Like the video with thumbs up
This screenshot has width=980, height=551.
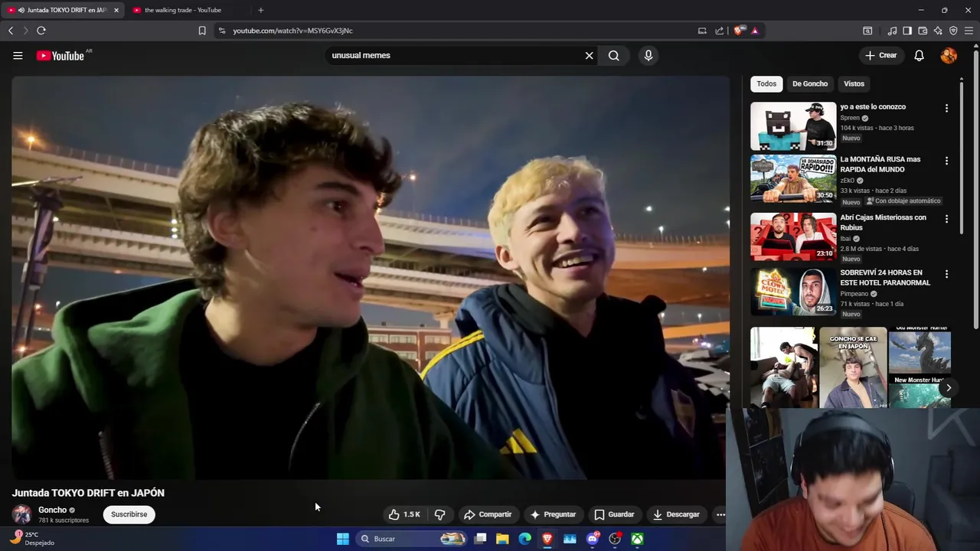[404, 514]
